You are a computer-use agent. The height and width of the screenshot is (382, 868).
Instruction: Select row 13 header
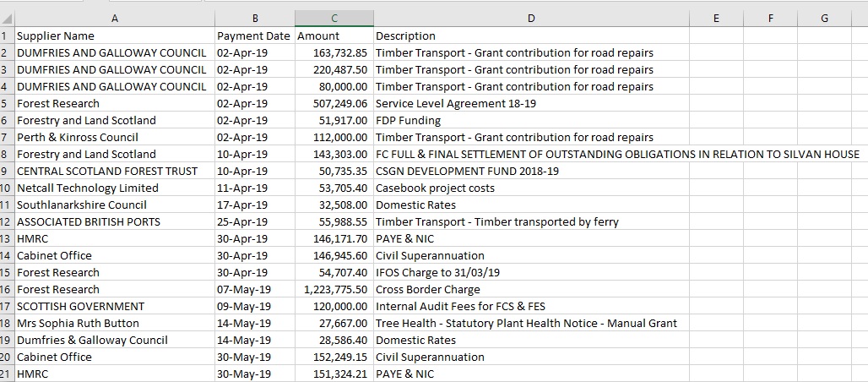pyautogui.click(x=7, y=238)
